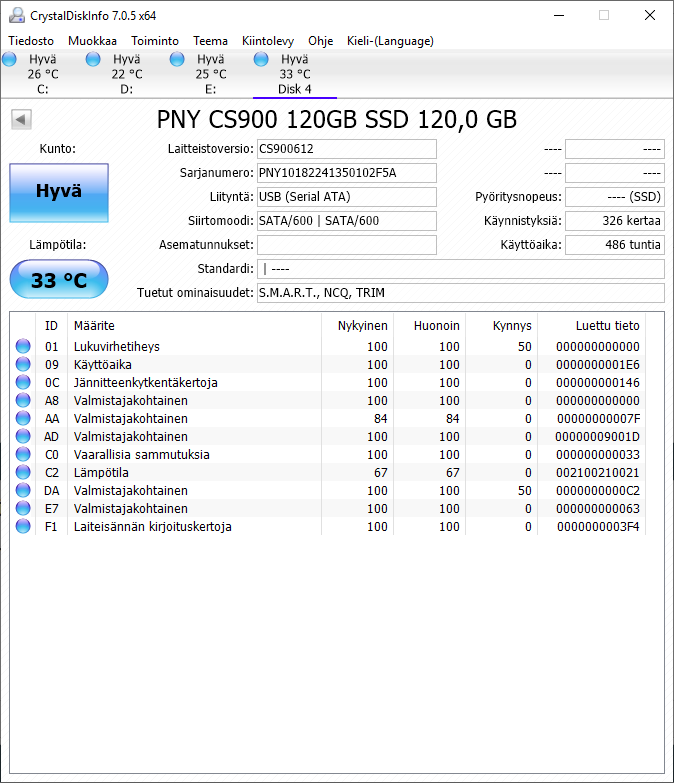Click the empty Asematunnukset field
This screenshot has width=674, height=783.
click(346, 245)
